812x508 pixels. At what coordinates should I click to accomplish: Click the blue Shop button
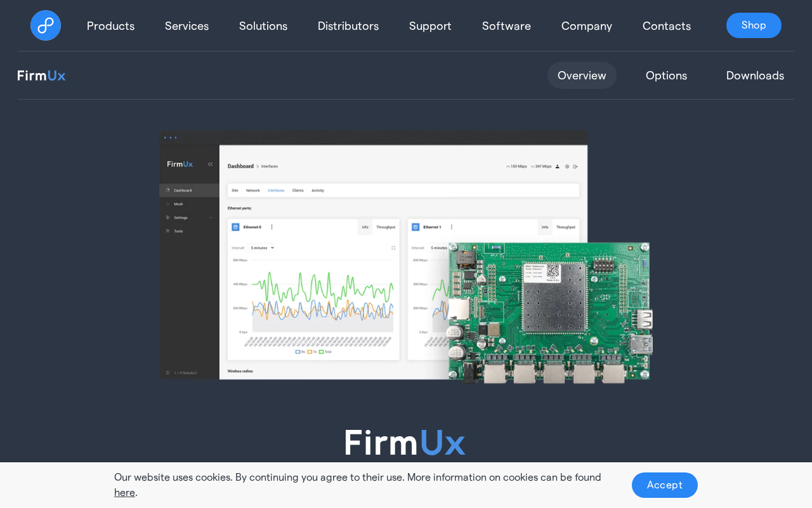tap(754, 25)
